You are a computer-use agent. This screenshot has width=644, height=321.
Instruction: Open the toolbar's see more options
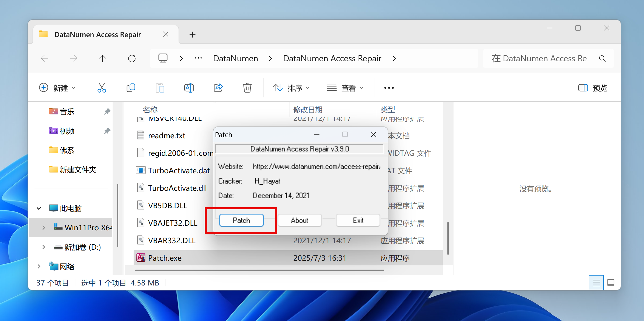pyautogui.click(x=389, y=88)
